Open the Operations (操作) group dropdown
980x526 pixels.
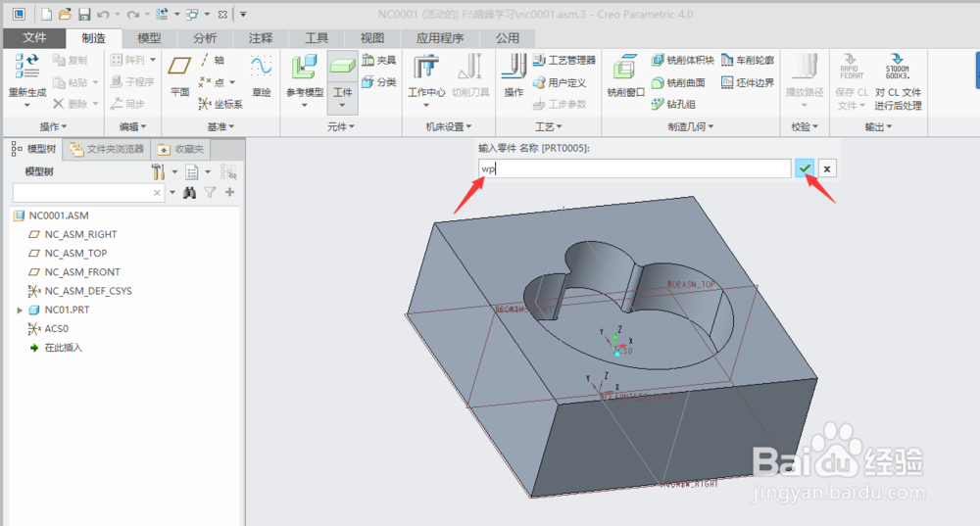53,126
